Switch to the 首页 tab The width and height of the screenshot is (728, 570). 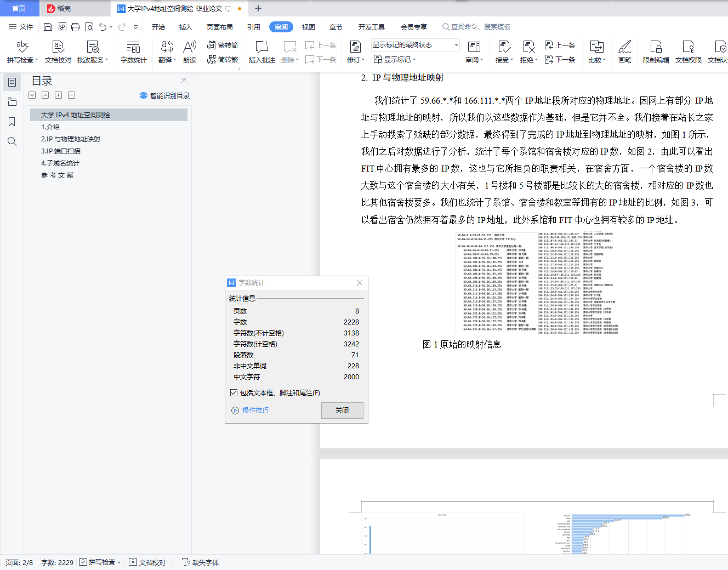pos(19,8)
